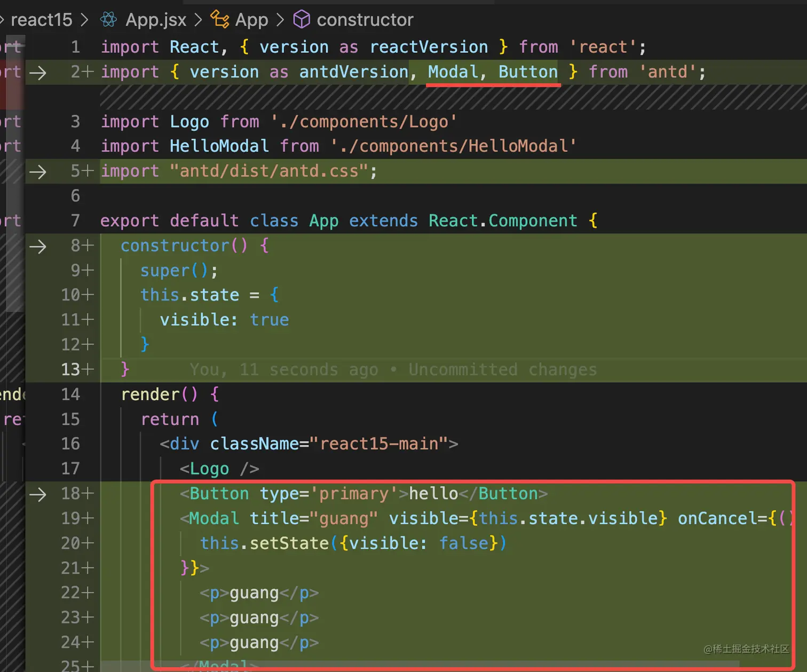807x672 pixels.
Task: Open the react15 folder breadcrumb
Action: point(41,20)
